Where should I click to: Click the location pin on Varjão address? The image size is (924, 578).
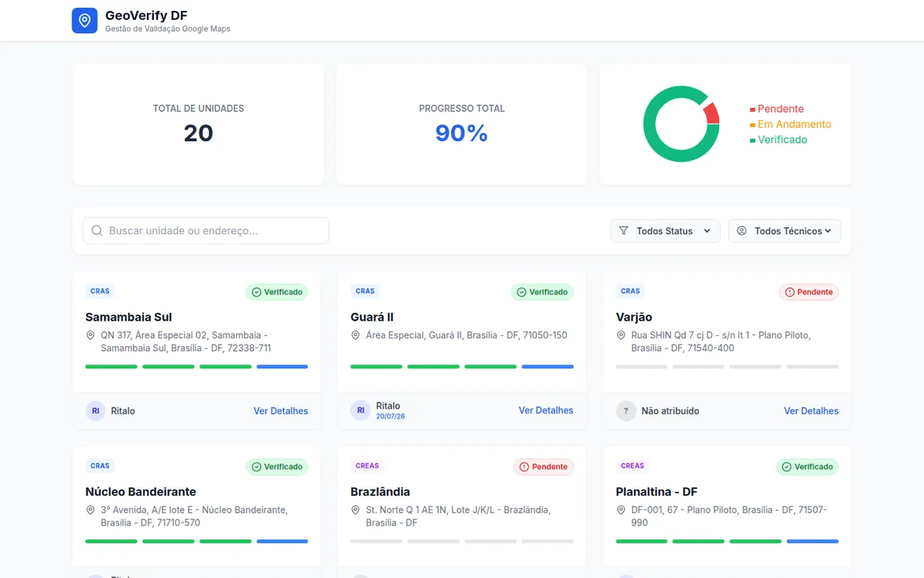click(x=621, y=336)
